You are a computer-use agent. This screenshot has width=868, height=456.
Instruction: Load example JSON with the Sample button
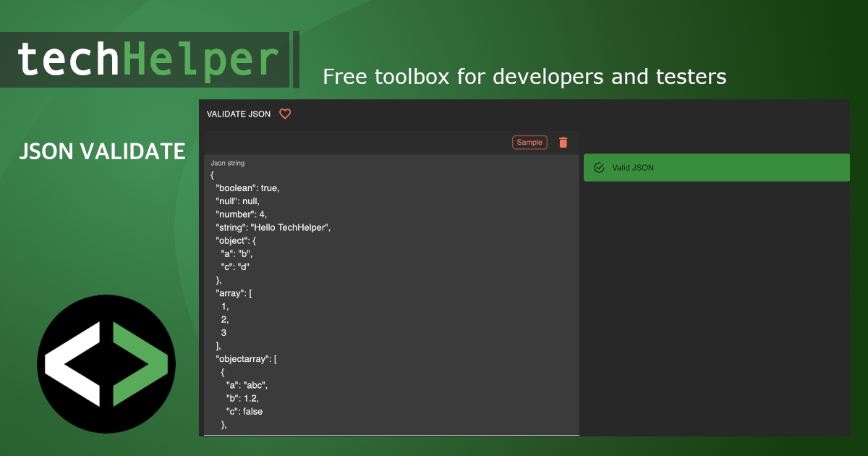[x=529, y=143]
